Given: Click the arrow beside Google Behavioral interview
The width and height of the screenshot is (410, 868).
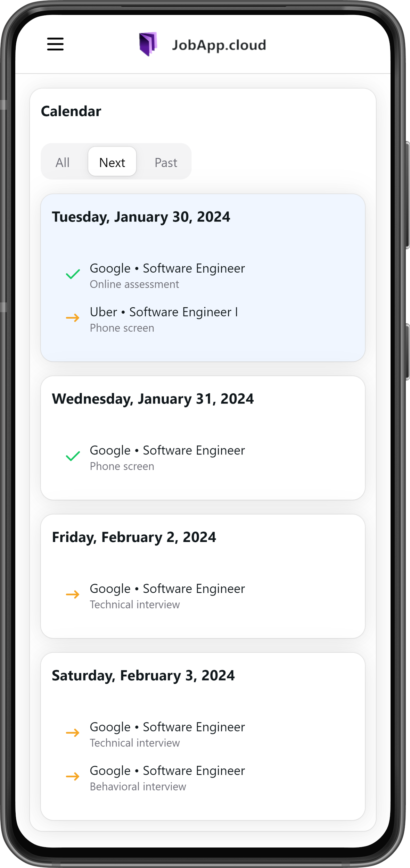Looking at the screenshot, I should pyautogui.click(x=73, y=776).
